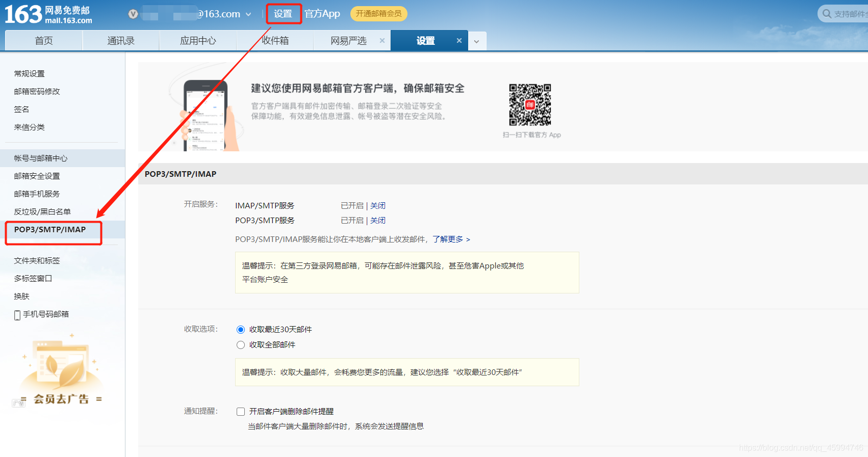The image size is (868, 457).
Task: Click the POP3/SMTP服务 label
Action: [265, 220]
